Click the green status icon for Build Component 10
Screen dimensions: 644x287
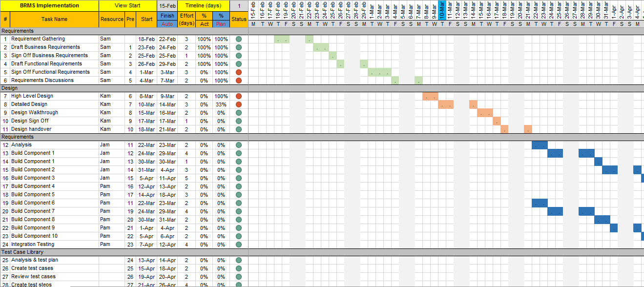[x=238, y=236]
